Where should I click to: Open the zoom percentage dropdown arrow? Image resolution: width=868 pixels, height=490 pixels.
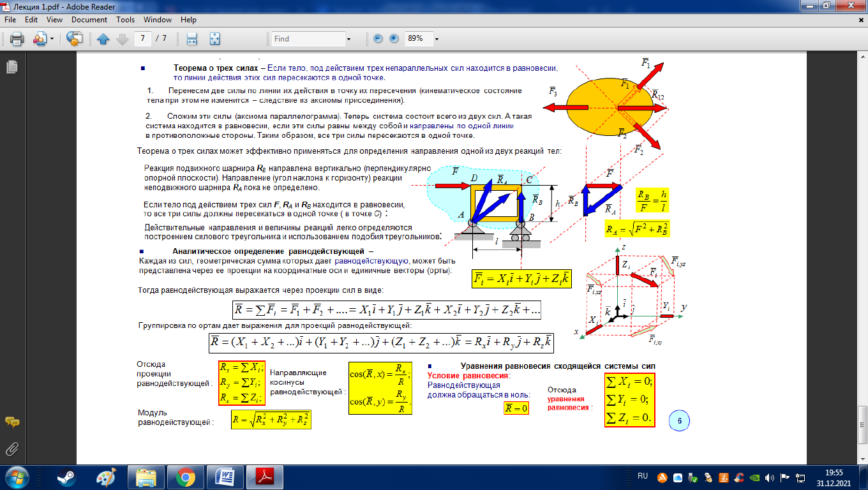click(437, 39)
